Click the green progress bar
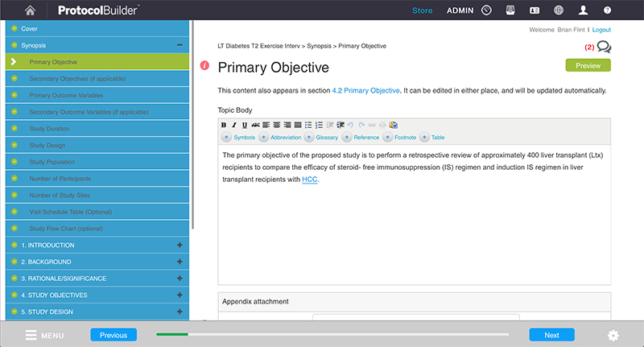This screenshot has height=347, width=644. 172,334
